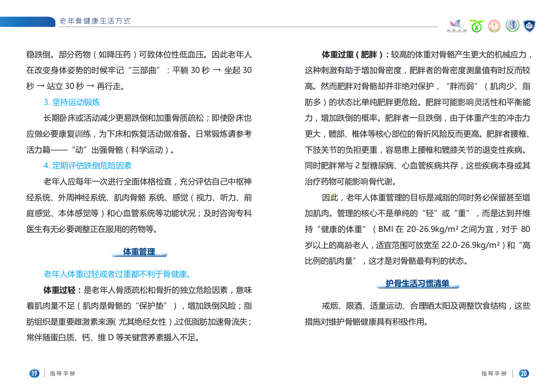Viewport: 557px width, 392px height.
Task: Click the blue header bar decoration
Action: pos(28,22)
